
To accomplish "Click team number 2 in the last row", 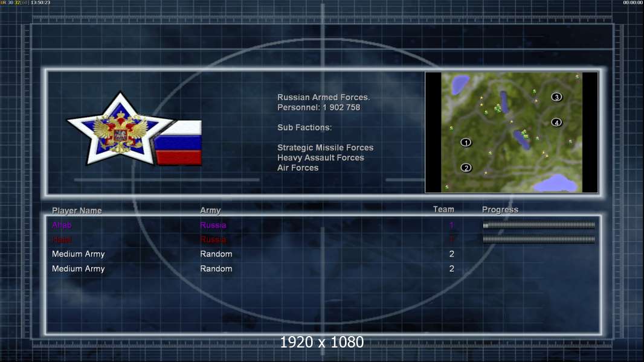I will pyautogui.click(x=451, y=268).
